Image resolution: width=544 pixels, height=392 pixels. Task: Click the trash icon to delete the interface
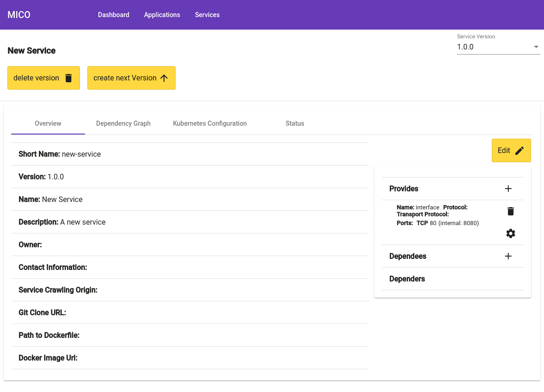pos(510,211)
